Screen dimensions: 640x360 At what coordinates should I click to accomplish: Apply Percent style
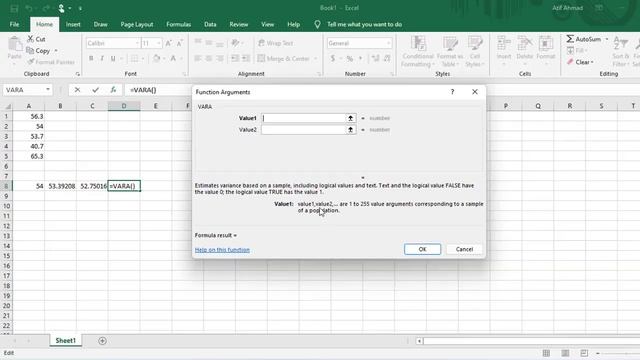click(350, 59)
